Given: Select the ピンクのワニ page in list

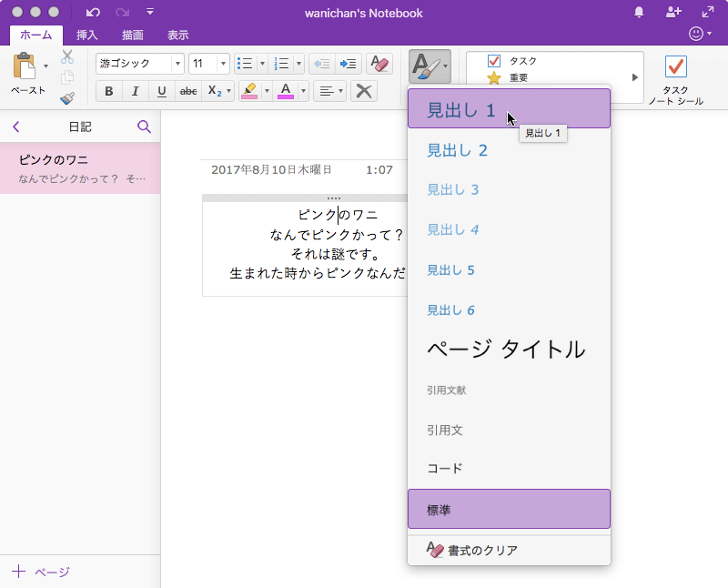Looking at the screenshot, I should pyautogui.click(x=80, y=167).
